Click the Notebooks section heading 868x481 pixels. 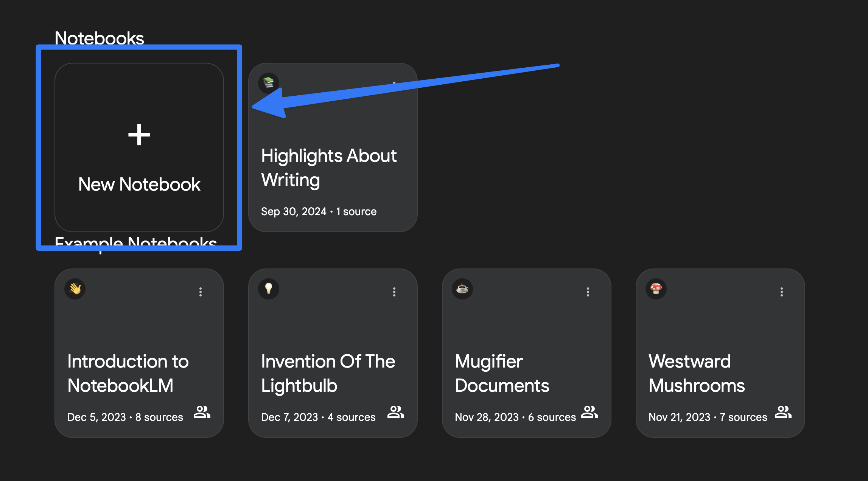(x=100, y=38)
